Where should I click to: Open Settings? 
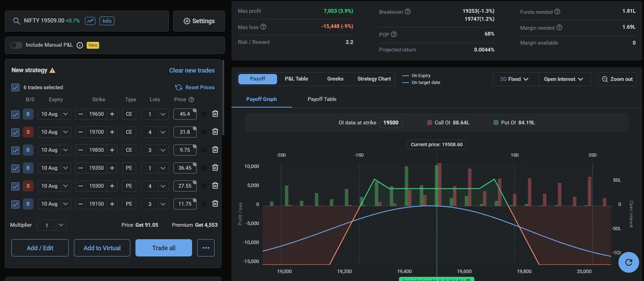[199, 21]
